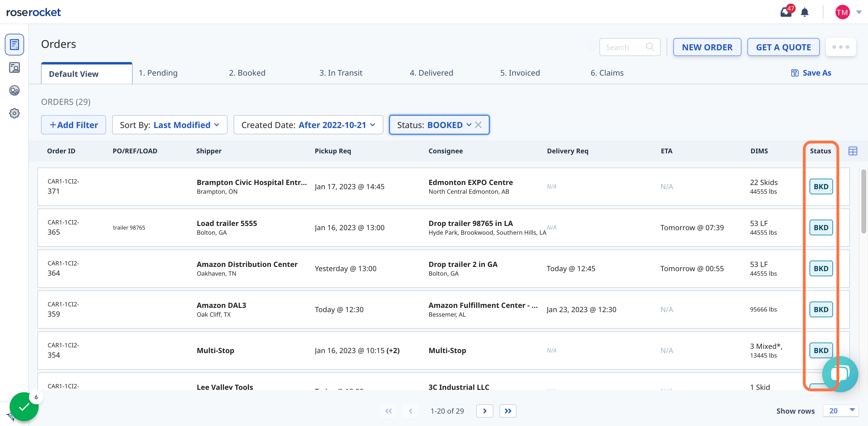Screen dimensions: 868x426
Task: Go to the next page of orders
Action: tap(485, 411)
